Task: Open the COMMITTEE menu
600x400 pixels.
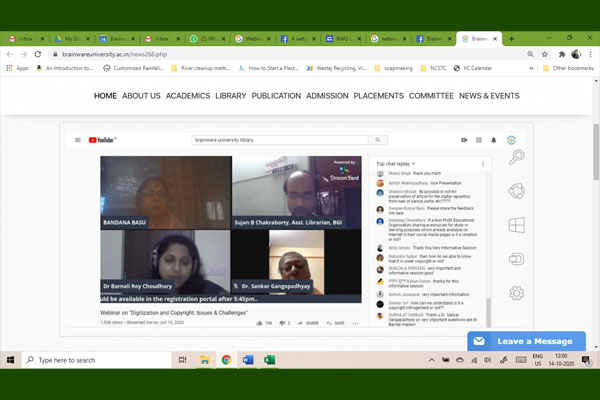Action: coord(431,96)
